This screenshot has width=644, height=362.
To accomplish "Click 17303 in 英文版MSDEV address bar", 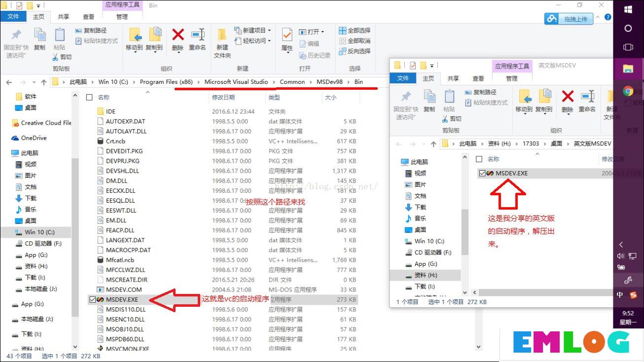I will 531,144.
